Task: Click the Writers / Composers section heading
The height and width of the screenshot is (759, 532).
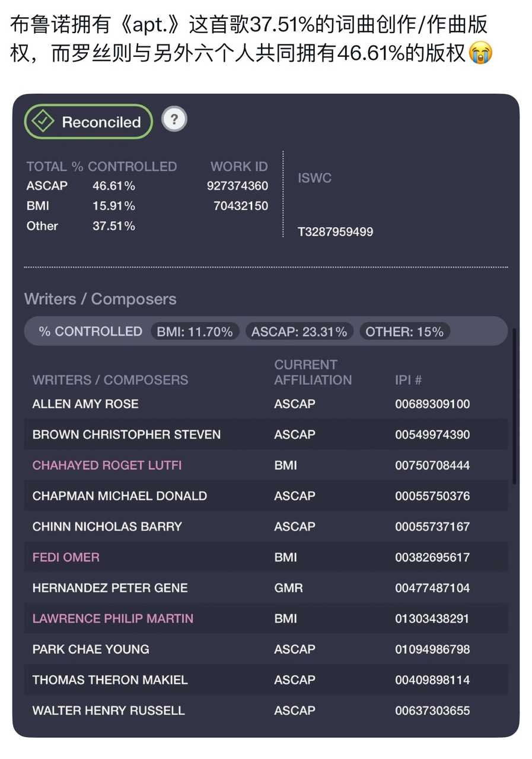Action: [x=100, y=299]
